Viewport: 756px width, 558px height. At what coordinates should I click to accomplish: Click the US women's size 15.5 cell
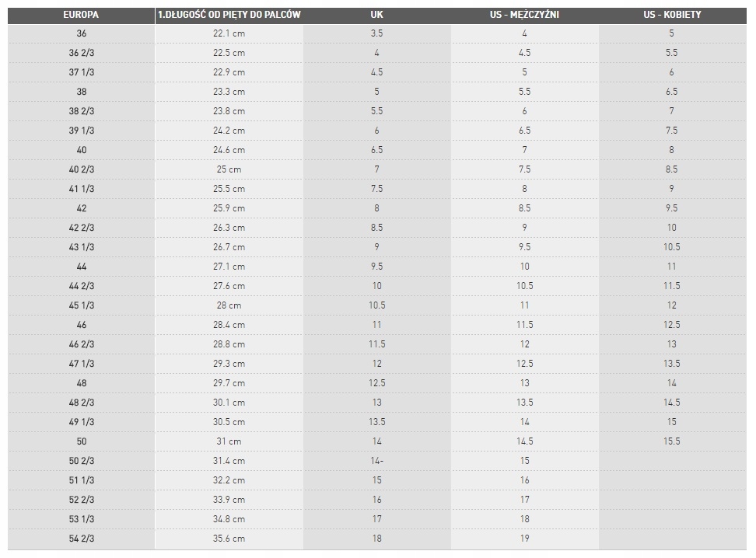[672, 441]
